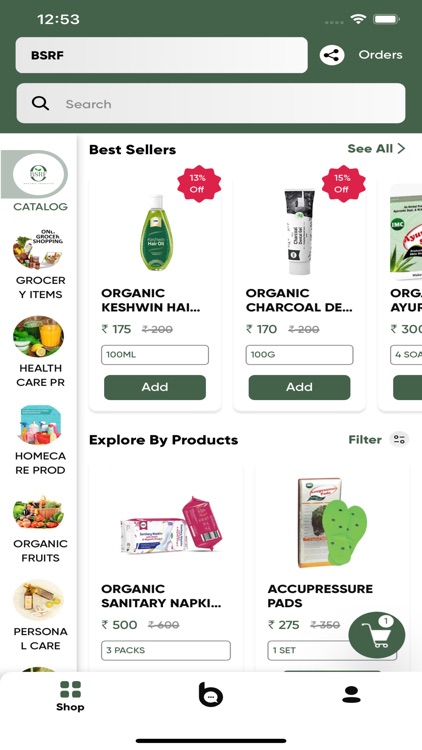Focus the Search input field
Image resolution: width=422 pixels, height=750 pixels.
click(x=211, y=103)
